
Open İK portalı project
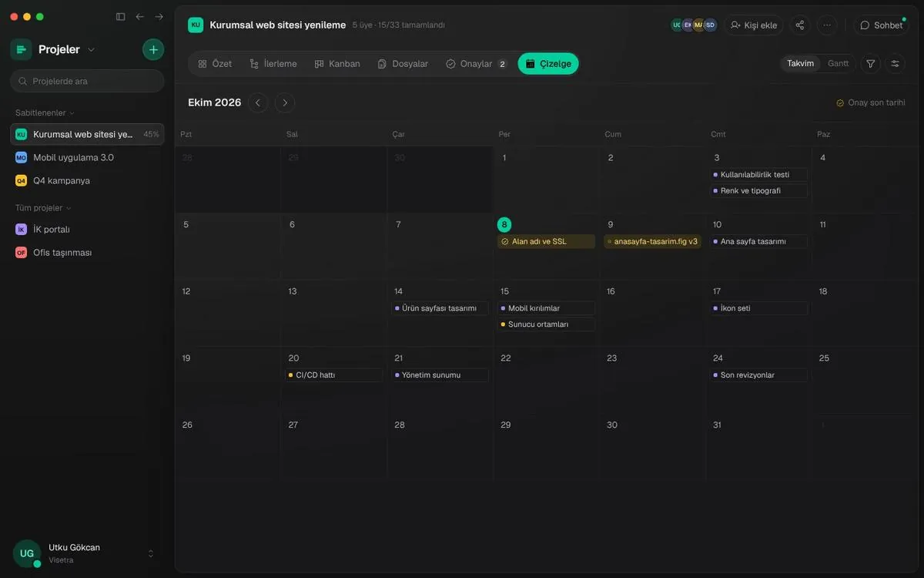click(x=87, y=230)
